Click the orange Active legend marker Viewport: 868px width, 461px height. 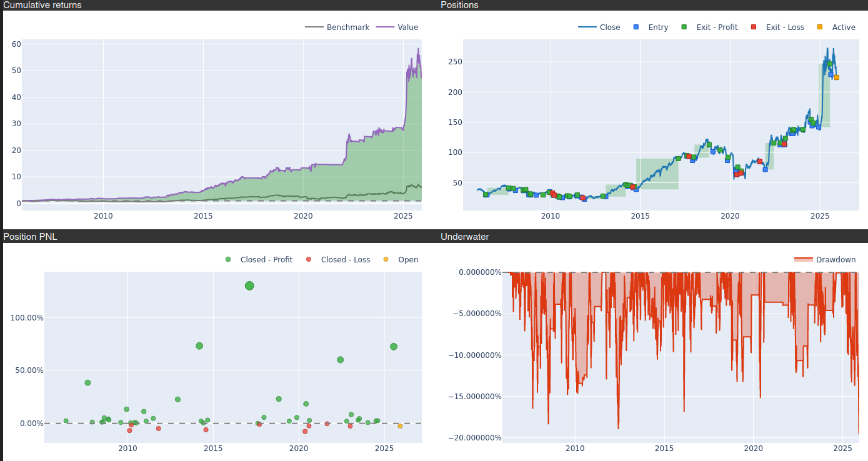(x=819, y=27)
